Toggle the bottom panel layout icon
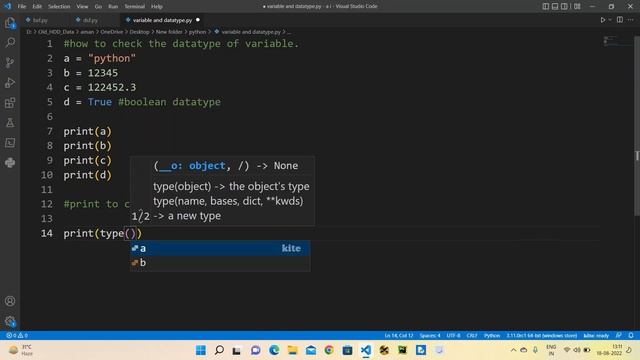640x360 pixels. [555, 6]
